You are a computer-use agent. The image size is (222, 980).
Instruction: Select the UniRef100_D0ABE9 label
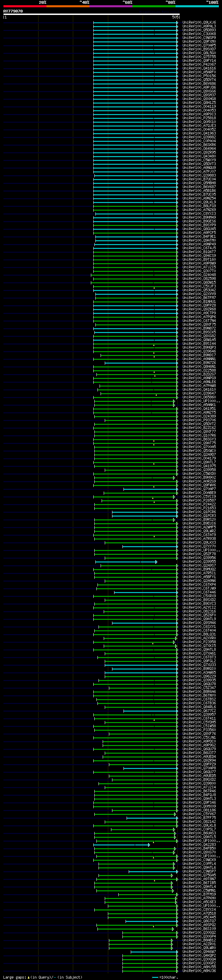click(x=199, y=493)
